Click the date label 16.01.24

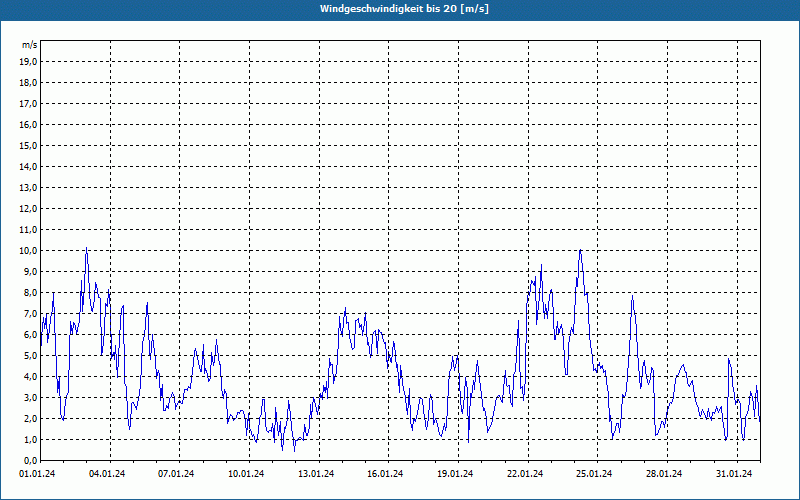385,474
